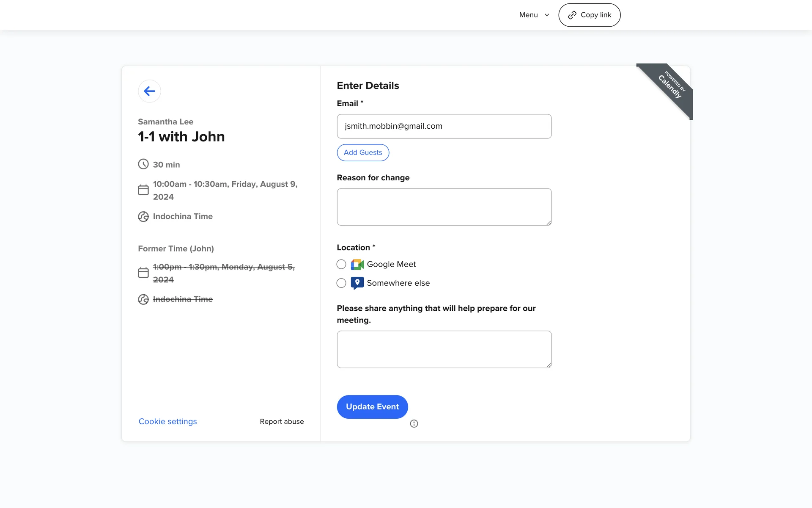The height and width of the screenshot is (508, 812).
Task: Click the calendar icon next to August 9 time
Action: tap(143, 190)
